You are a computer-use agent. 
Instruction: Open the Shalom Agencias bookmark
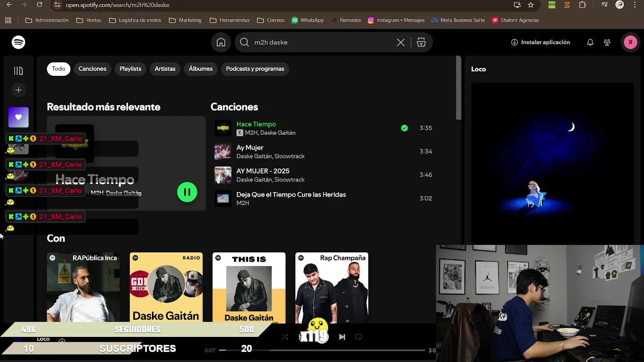coord(515,20)
